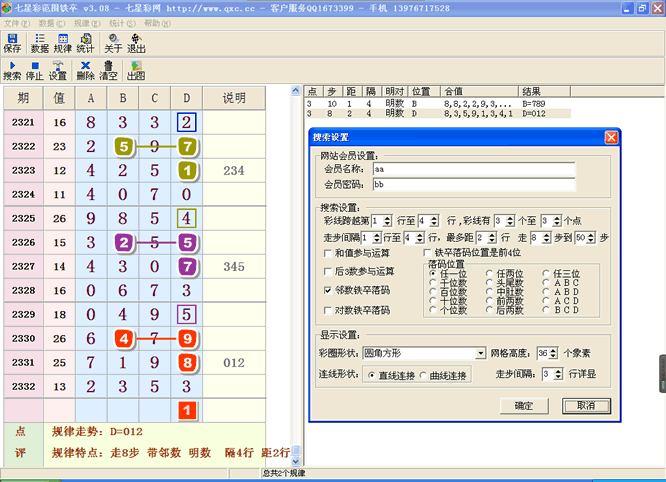The width and height of the screenshot is (666, 482).
Task: Click orange marker 9 in row 2330
Action: pyautogui.click(x=187, y=338)
